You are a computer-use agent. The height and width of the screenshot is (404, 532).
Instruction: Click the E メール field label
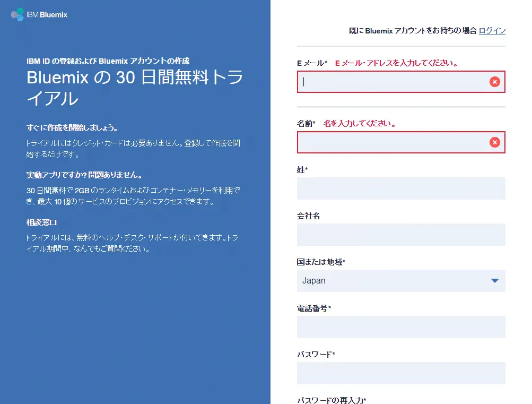pyautogui.click(x=312, y=63)
